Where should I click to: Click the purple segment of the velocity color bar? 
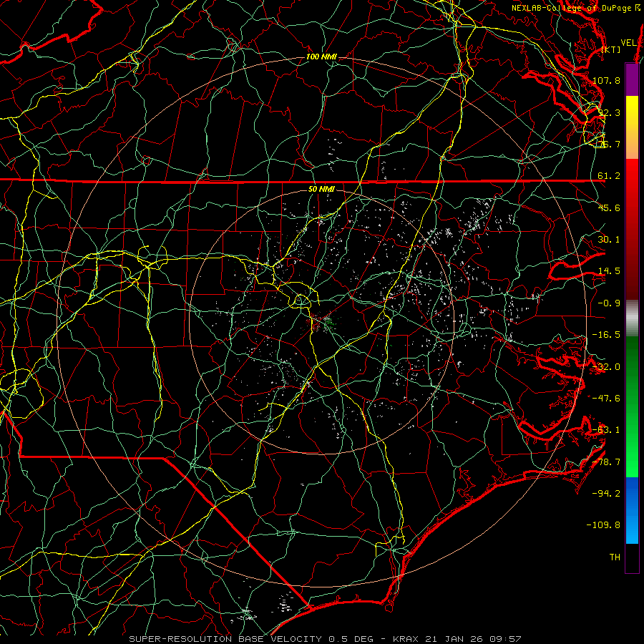pos(632,79)
